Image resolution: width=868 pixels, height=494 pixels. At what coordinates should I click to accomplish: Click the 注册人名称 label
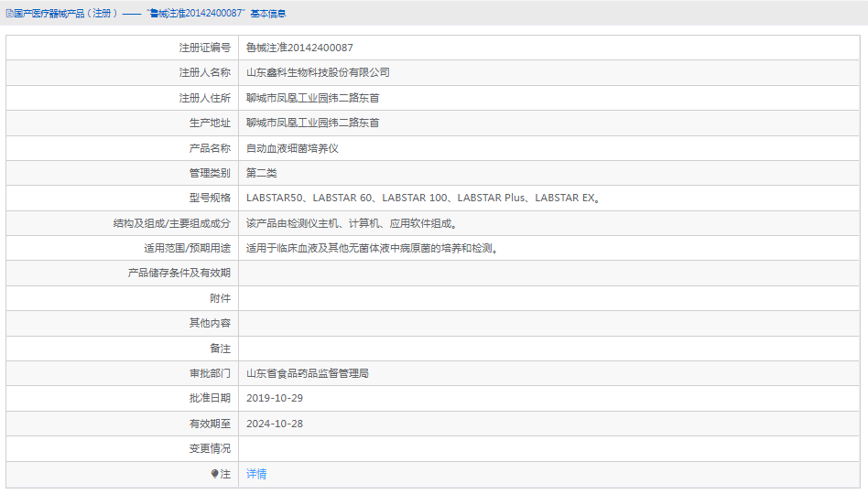tap(205, 72)
